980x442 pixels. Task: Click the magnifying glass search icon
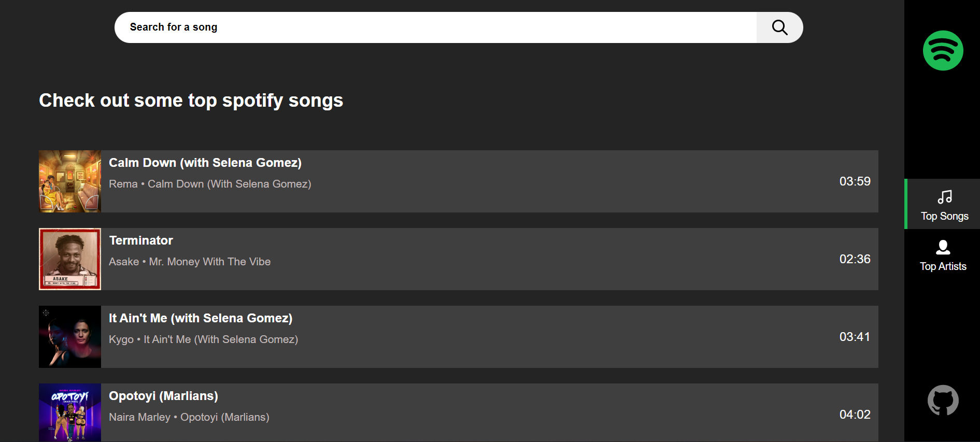779,27
